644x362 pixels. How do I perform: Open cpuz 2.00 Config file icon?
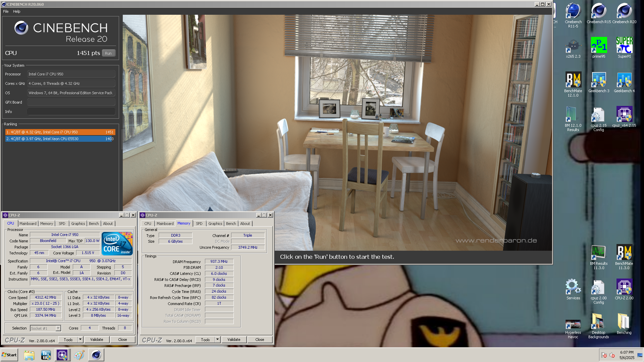click(598, 292)
